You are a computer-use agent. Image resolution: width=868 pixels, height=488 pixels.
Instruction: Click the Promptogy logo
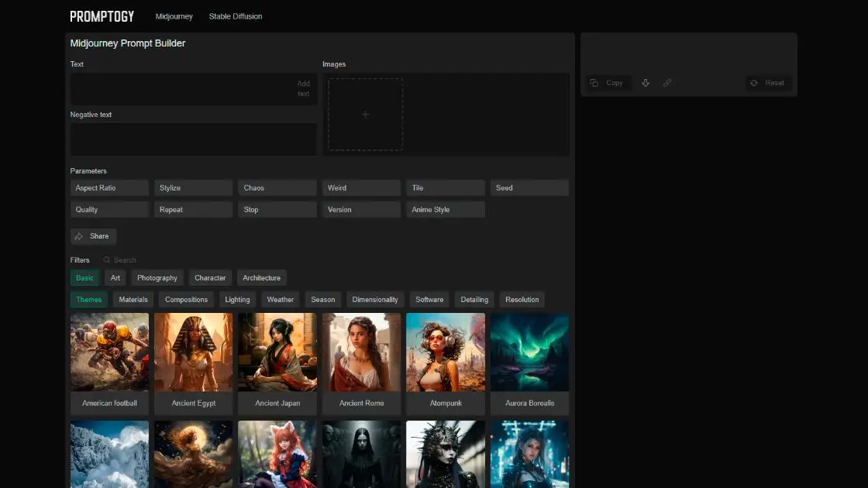click(102, 16)
